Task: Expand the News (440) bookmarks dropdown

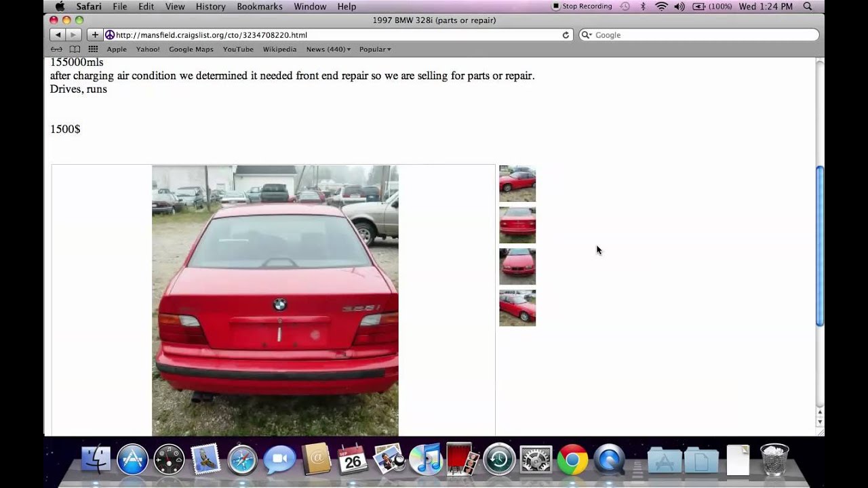Action: point(328,49)
